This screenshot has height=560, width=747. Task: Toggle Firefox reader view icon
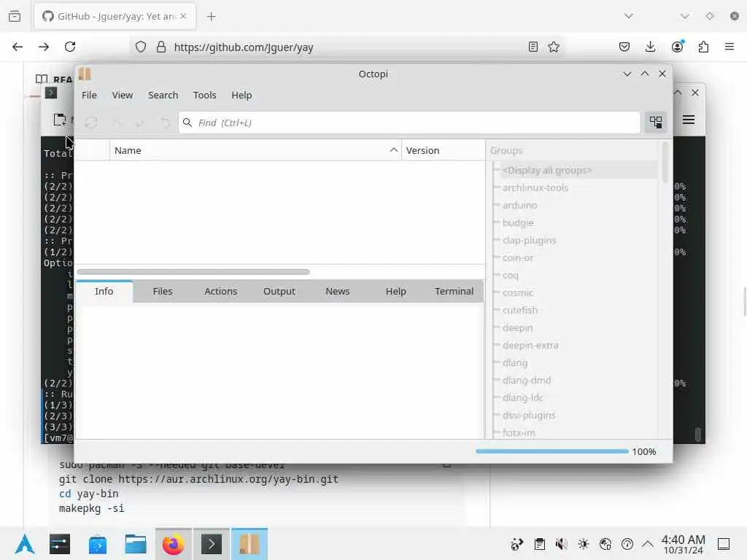tap(533, 47)
